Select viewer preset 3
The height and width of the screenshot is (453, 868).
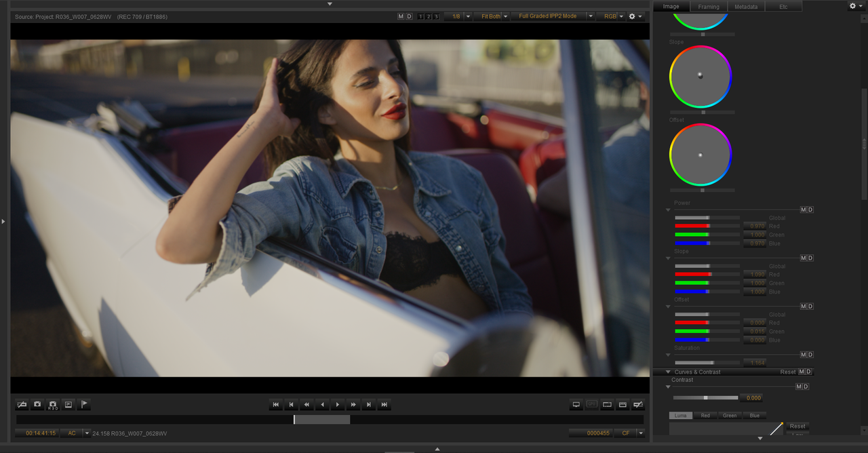[x=435, y=16]
